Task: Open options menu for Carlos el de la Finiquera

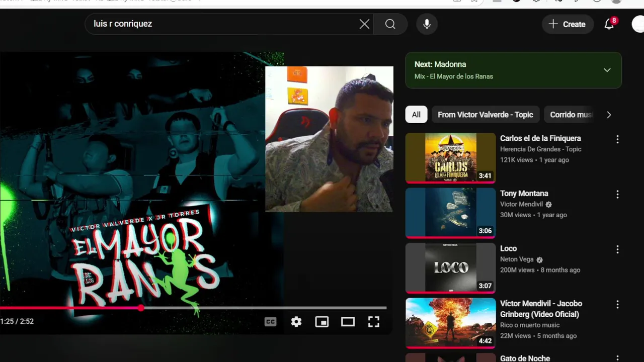Action: click(617, 139)
